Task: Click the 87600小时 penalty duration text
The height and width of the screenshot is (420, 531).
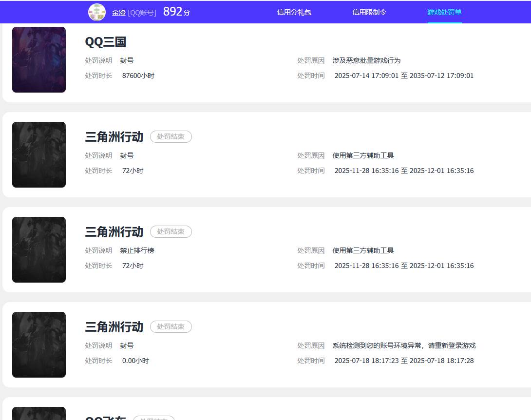Action: [137, 76]
